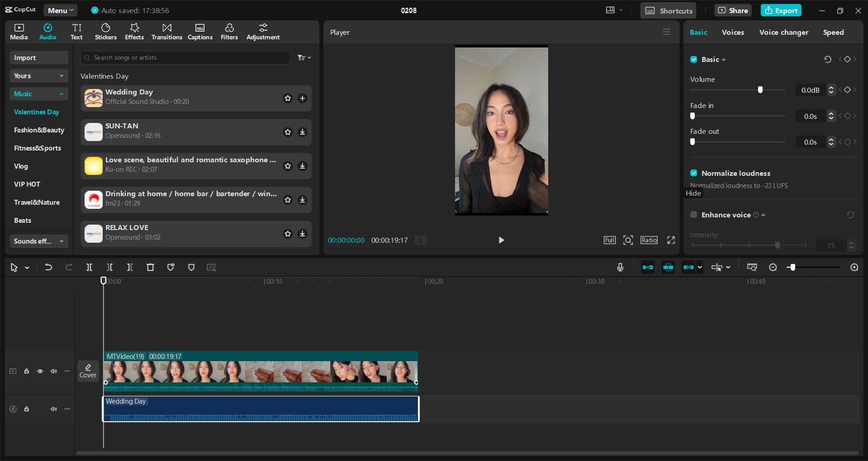Screen dimensions: 868x461
Task: Enable Enhance voice
Action: pyautogui.click(x=693, y=215)
